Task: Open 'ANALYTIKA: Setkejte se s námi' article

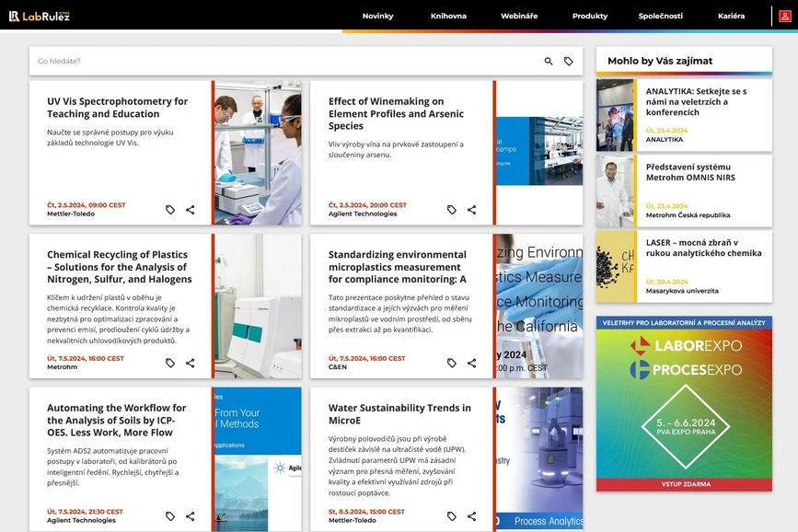Action: pyautogui.click(x=696, y=101)
